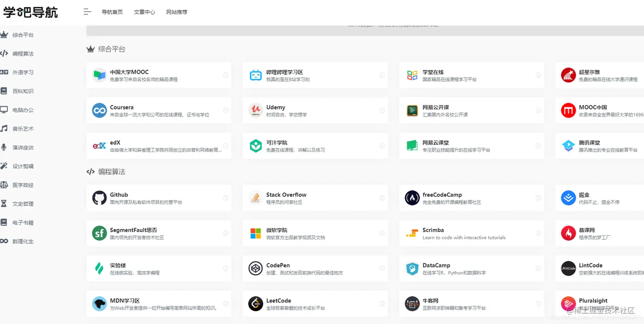Open 文章中心 in top menu
The width and height of the screenshot is (644, 324).
point(144,12)
